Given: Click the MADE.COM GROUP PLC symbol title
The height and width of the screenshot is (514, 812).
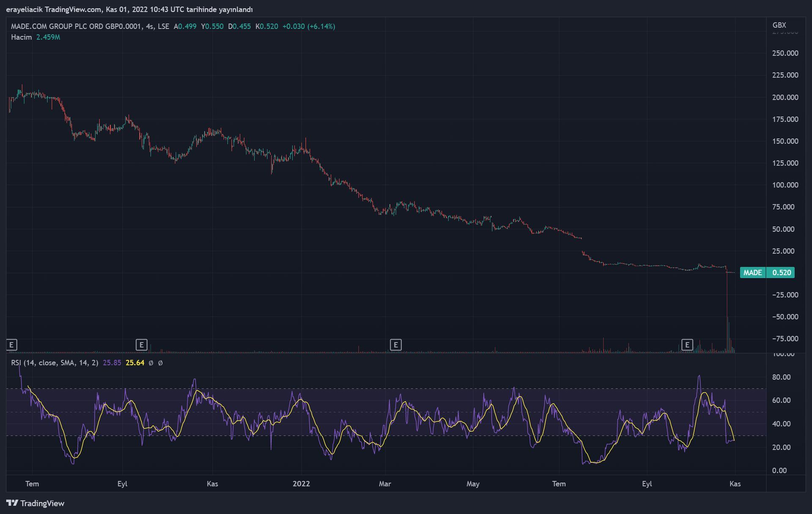Looking at the screenshot, I should (76, 26).
